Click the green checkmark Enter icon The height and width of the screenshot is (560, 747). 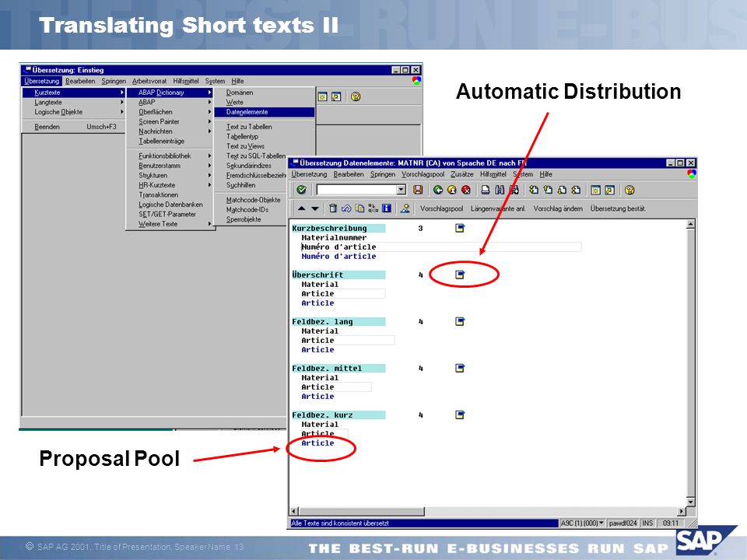(302, 190)
